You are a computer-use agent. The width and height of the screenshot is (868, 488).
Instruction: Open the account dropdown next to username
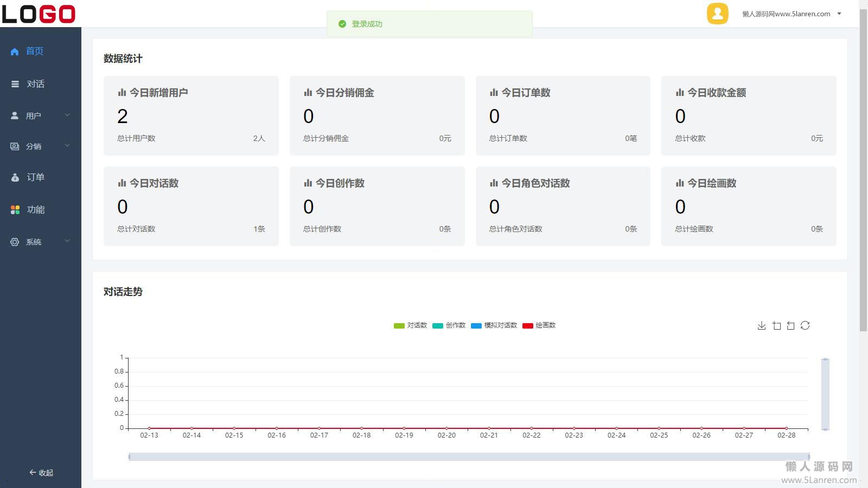click(x=839, y=14)
